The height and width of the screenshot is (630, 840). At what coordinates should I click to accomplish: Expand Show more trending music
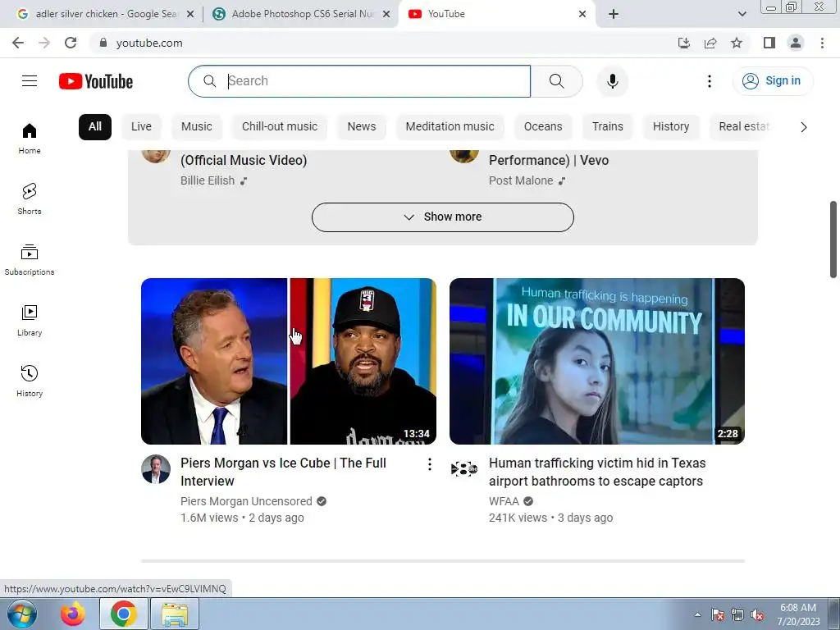[x=442, y=217]
